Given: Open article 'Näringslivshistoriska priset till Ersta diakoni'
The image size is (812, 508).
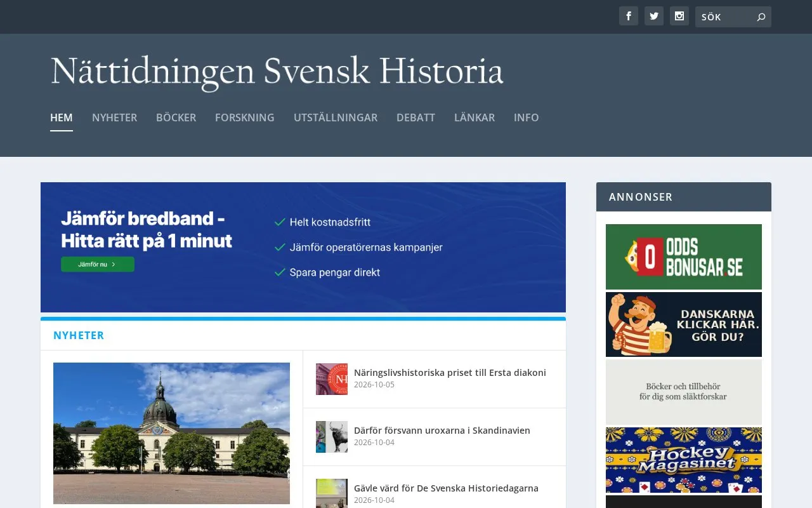Looking at the screenshot, I should (450, 373).
